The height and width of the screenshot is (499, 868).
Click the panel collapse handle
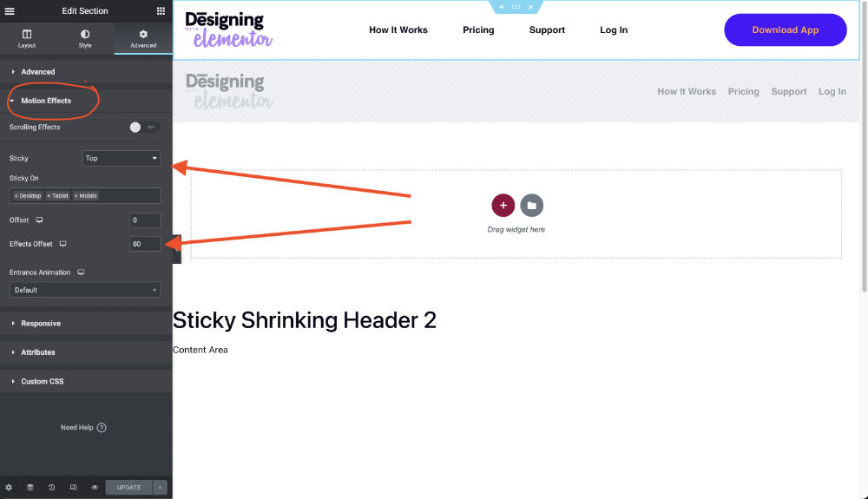(x=176, y=249)
